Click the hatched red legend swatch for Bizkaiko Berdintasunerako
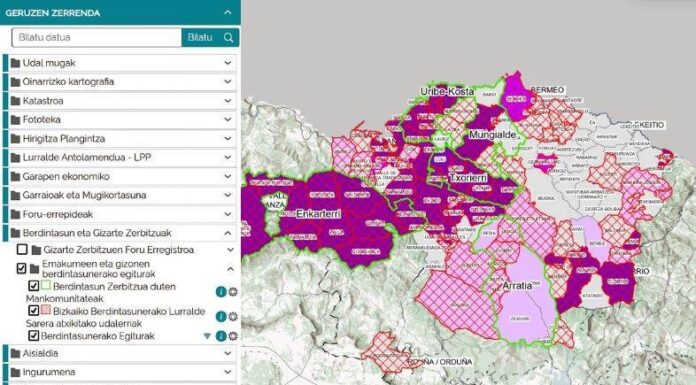The image size is (696, 385). (46, 310)
